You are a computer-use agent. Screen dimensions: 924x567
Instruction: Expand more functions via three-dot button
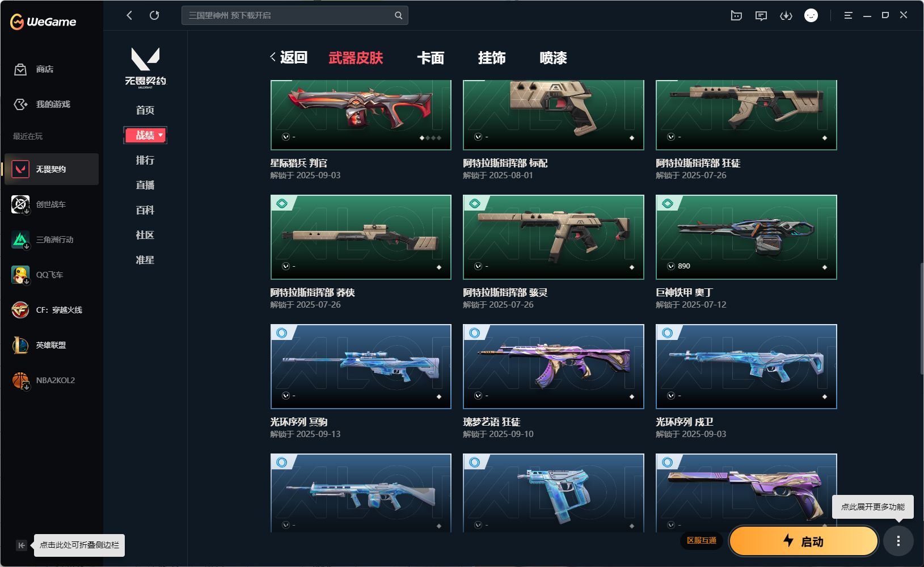898,541
